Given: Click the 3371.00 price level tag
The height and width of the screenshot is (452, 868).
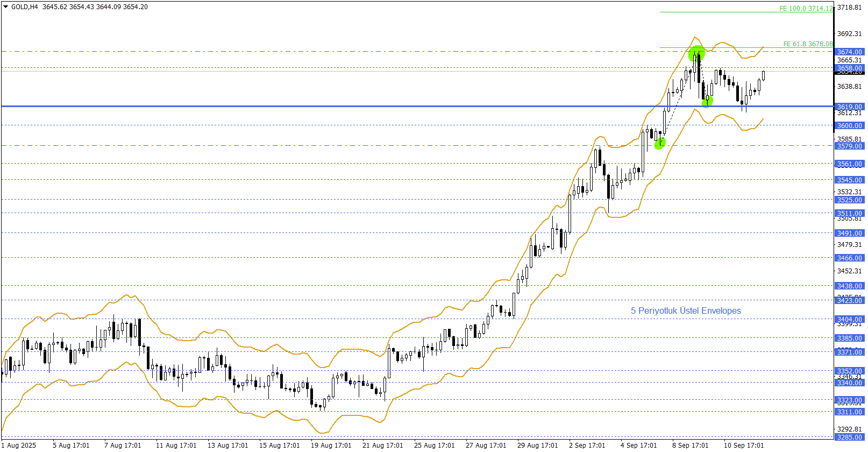Looking at the screenshot, I should click(x=850, y=352).
